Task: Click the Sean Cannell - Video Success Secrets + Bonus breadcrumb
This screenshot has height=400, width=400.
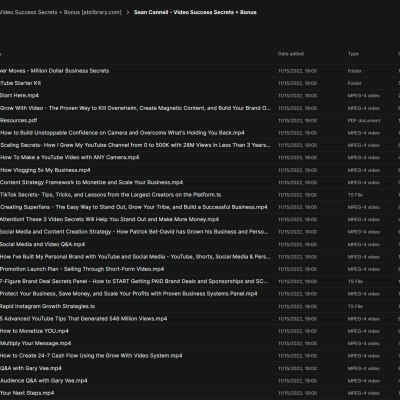Action: (x=195, y=12)
